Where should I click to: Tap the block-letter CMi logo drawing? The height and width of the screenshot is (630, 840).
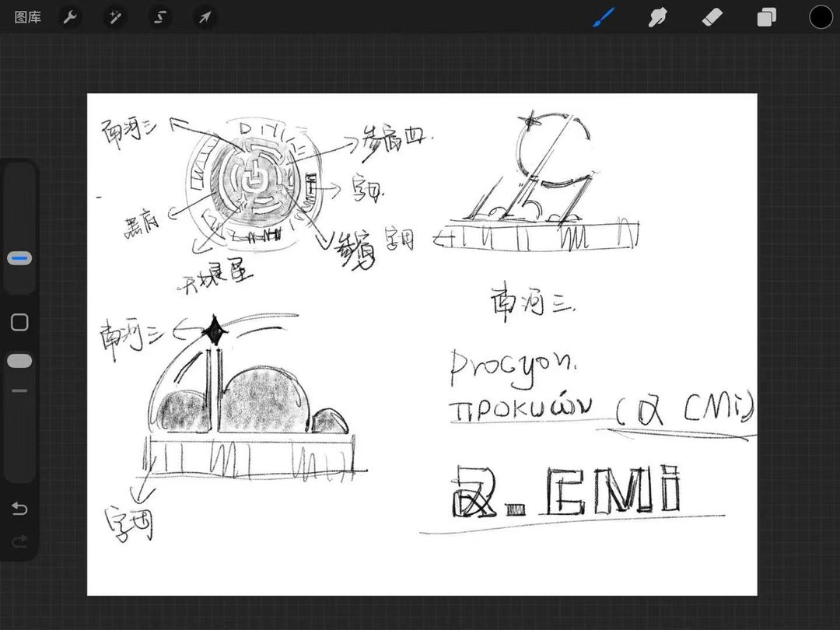pyautogui.click(x=613, y=492)
